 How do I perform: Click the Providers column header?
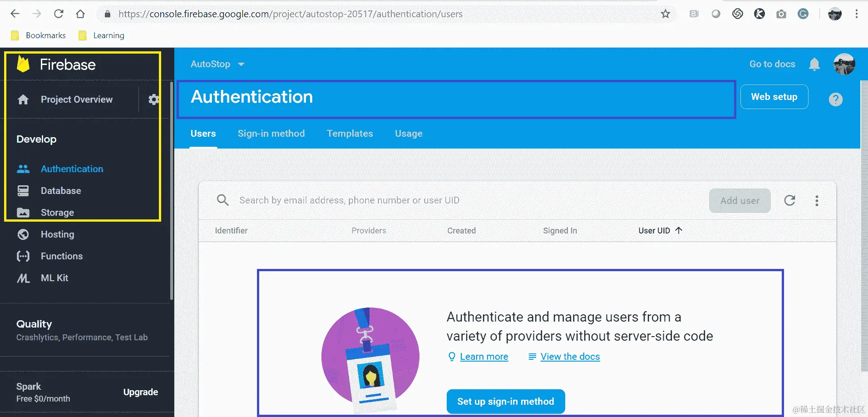(369, 230)
